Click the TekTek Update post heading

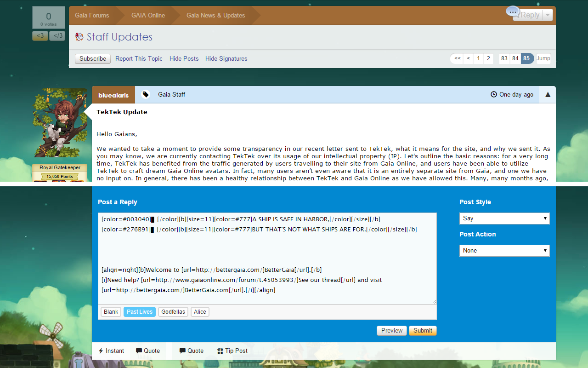tap(122, 112)
